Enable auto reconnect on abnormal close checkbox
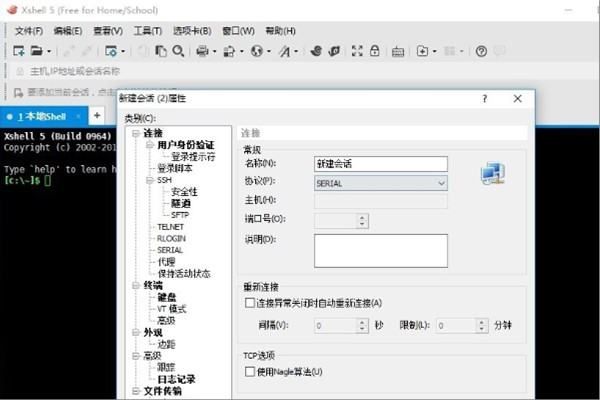The height and width of the screenshot is (400, 600). (249, 303)
